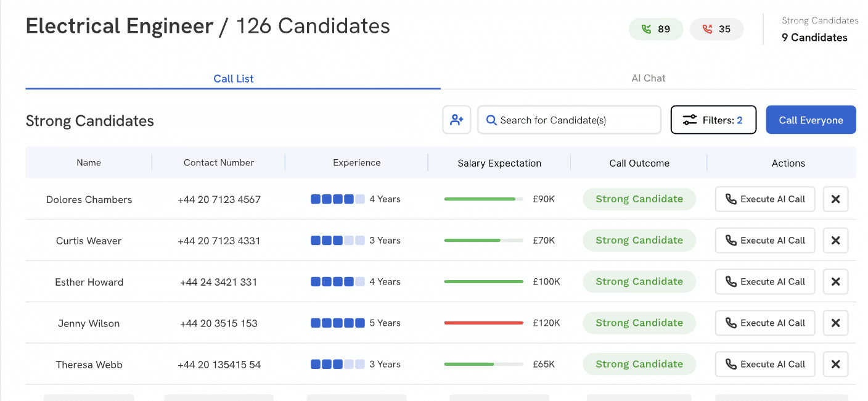Click the Call Everyone button
The image size is (868, 401).
click(x=811, y=120)
